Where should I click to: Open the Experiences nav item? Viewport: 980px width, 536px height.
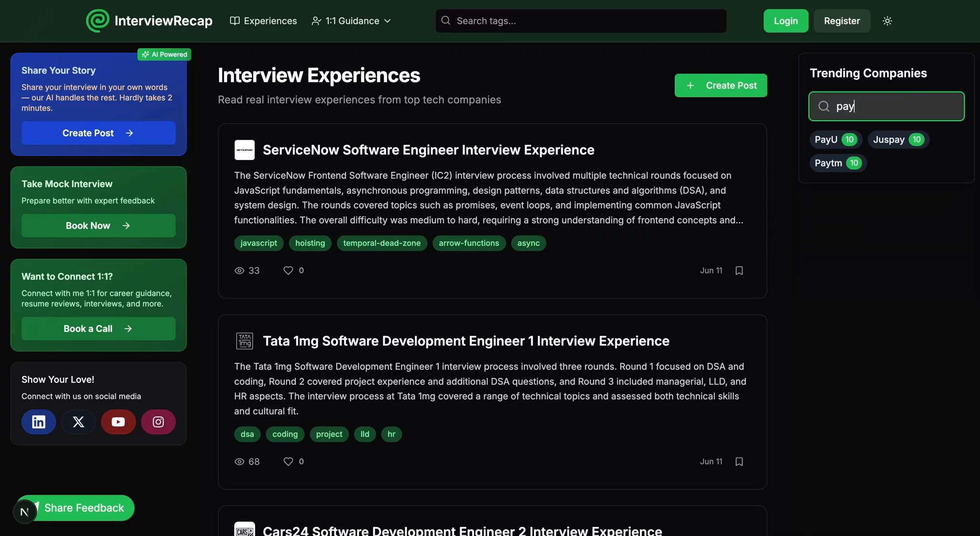(x=264, y=21)
